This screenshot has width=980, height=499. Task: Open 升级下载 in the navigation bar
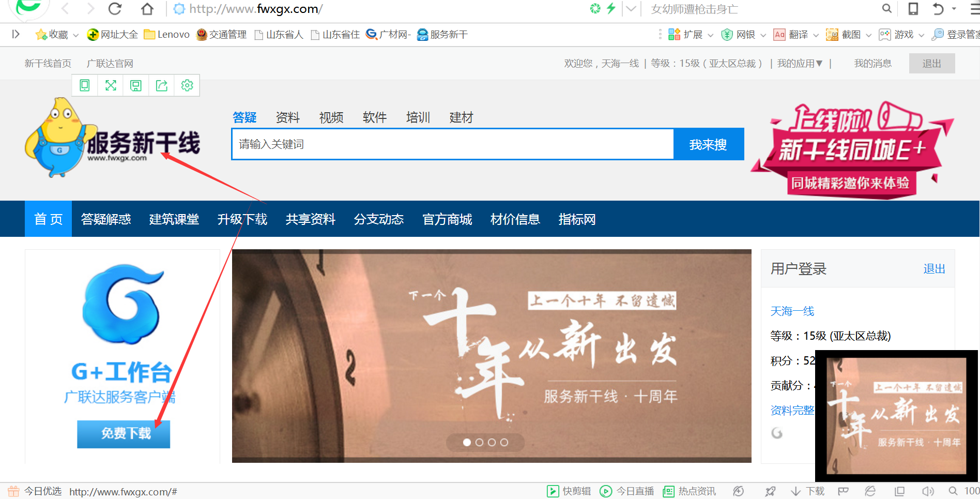[x=242, y=219]
